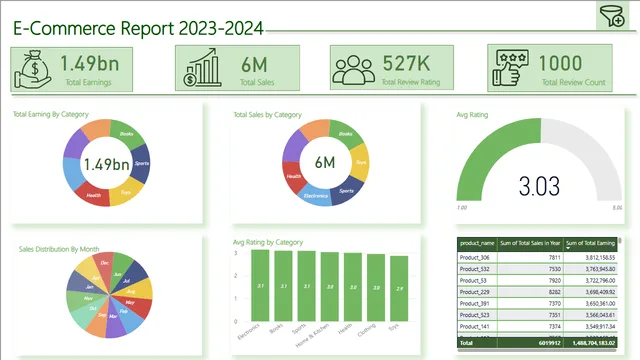
Task: Click the Sales Distribution By Month title
Action: tap(59, 249)
